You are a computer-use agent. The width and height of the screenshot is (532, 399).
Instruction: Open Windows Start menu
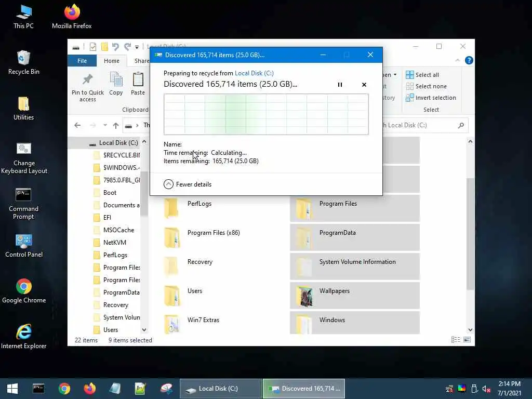(12, 389)
